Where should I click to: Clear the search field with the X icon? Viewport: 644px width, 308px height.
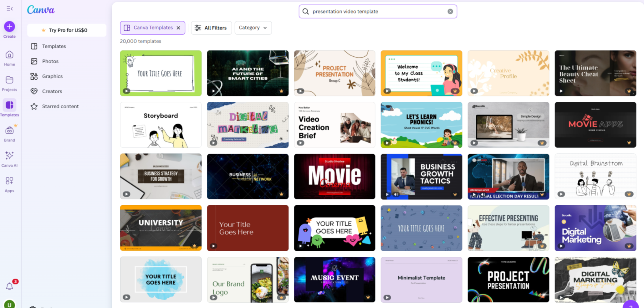pyautogui.click(x=450, y=11)
